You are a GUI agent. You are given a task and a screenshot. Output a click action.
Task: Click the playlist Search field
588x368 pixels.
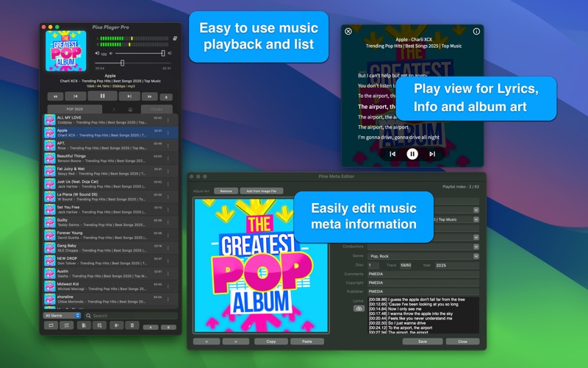[x=131, y=316]
